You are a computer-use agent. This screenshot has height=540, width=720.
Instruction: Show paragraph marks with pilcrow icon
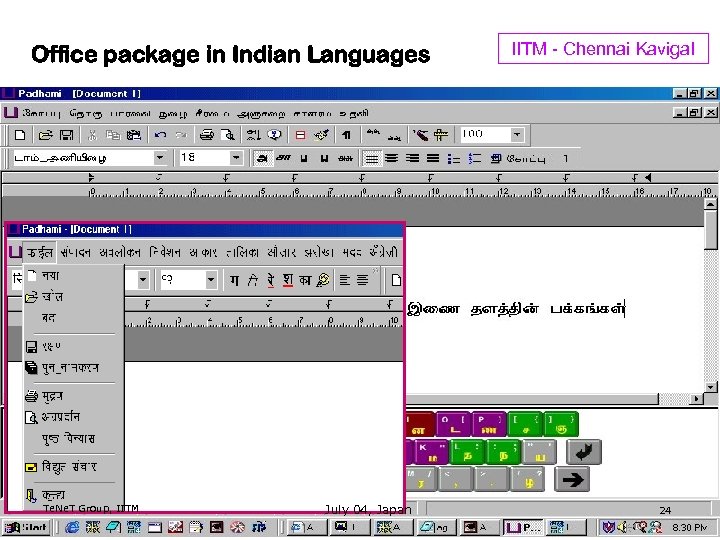tap(346, 135)
